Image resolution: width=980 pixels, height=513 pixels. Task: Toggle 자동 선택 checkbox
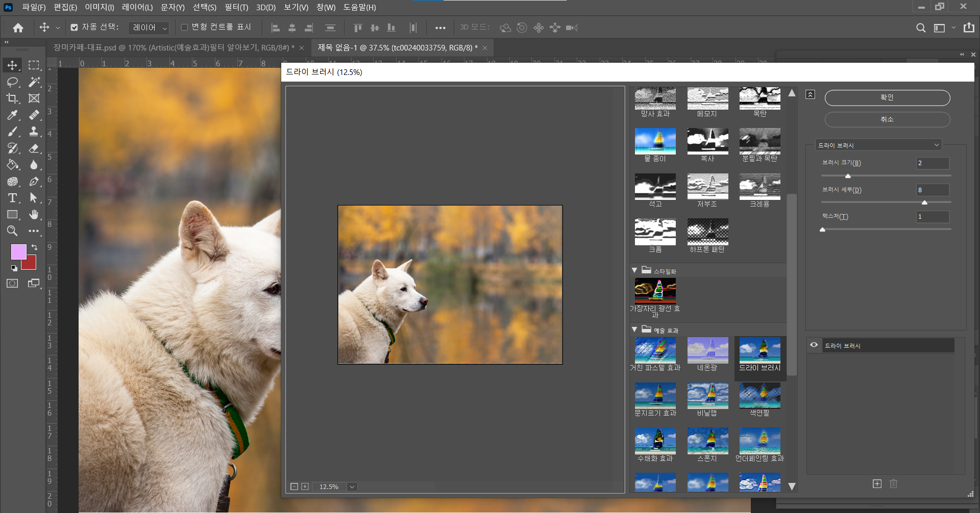(75, 28)
